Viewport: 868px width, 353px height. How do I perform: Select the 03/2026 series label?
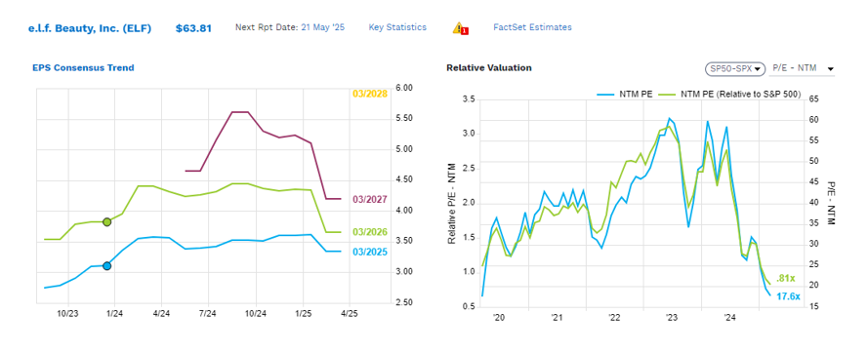tap(370, 232)
